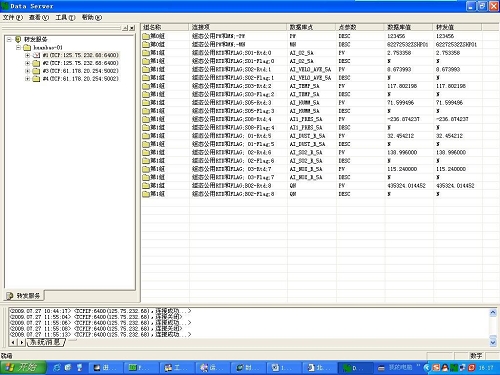
Task: Open the 工具 (Tools) menu
Action: (x=65, y=17)
